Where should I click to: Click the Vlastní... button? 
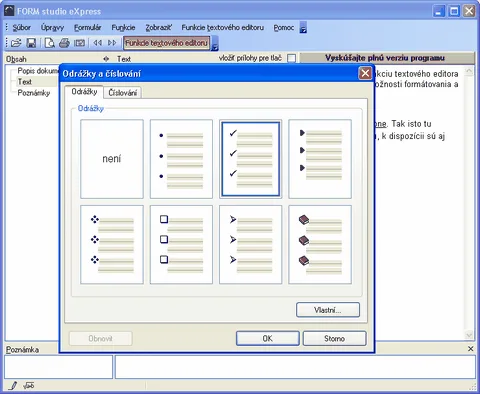[328, 310]
